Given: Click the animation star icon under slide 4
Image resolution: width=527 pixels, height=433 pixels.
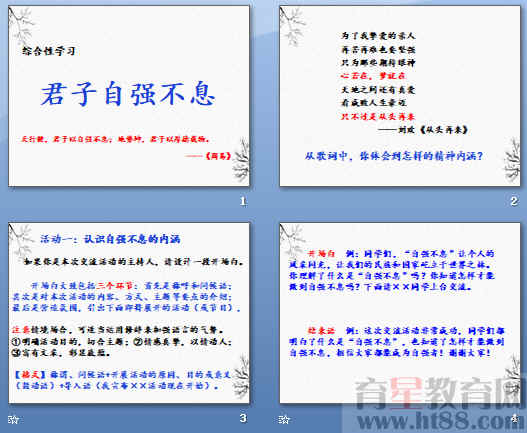Looking at the screenshot, I should click(284, 420).
